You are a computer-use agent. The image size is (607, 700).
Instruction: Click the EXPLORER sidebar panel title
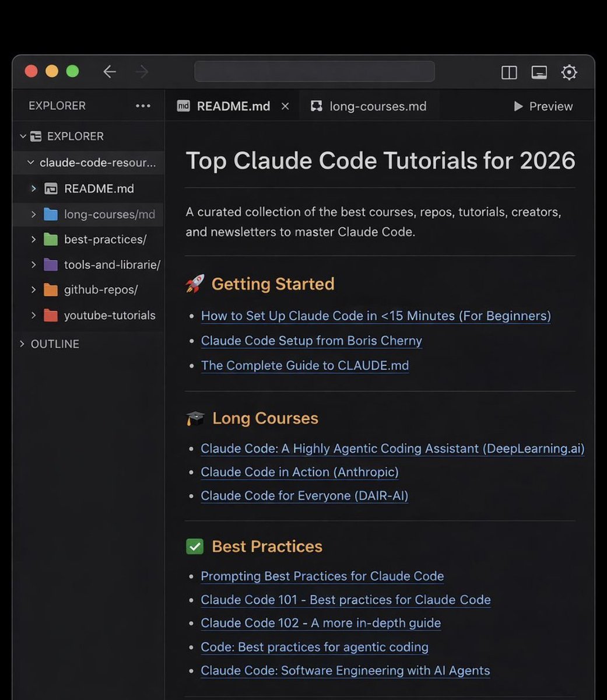tap(57, 106)
